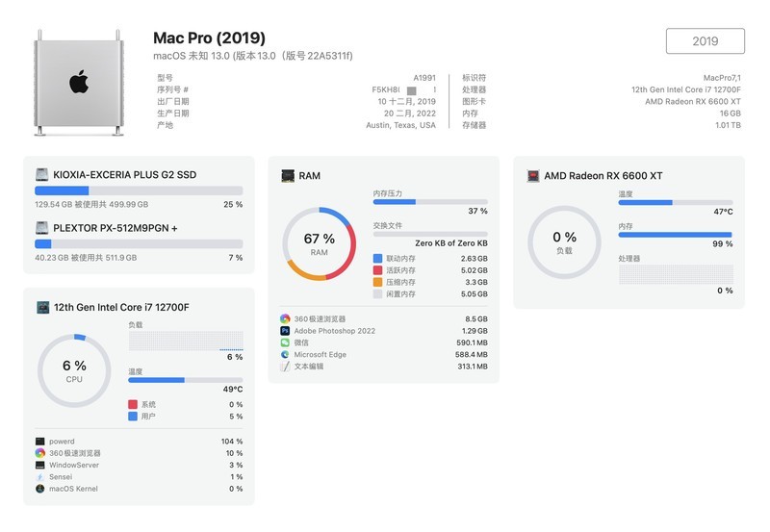
Task: Click the RAM chip icon
Action: (287, 176)
